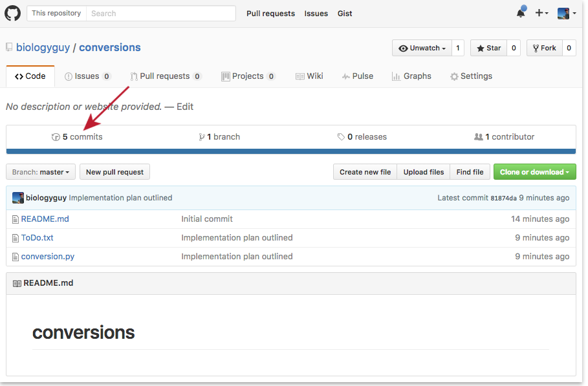Click the 14 minutes ago timestamp
Viewport: 588px width, 386px height.
[x=540, y=219]
